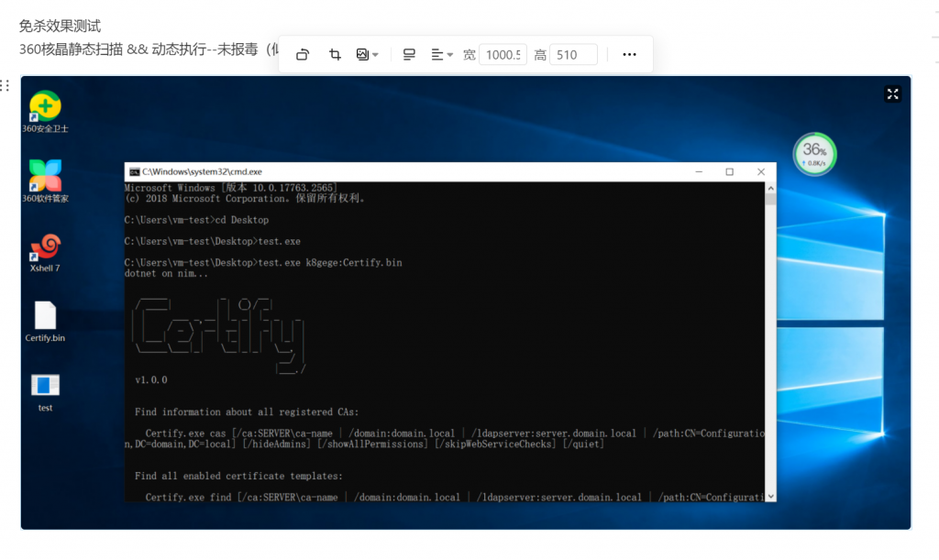This screenshot has width=939, height=560.
Task: Minimize the cmd.exe window
Action: pos(699,171)
